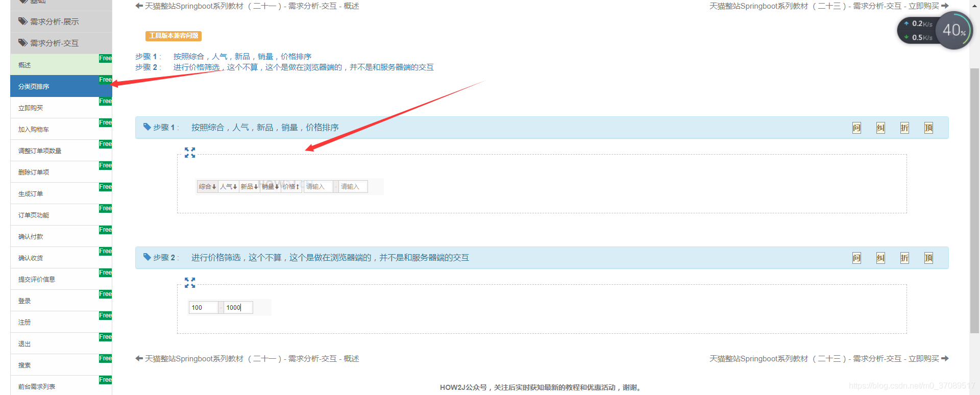Open the 订单页功能 sidebar item

[x=61, y=215]
